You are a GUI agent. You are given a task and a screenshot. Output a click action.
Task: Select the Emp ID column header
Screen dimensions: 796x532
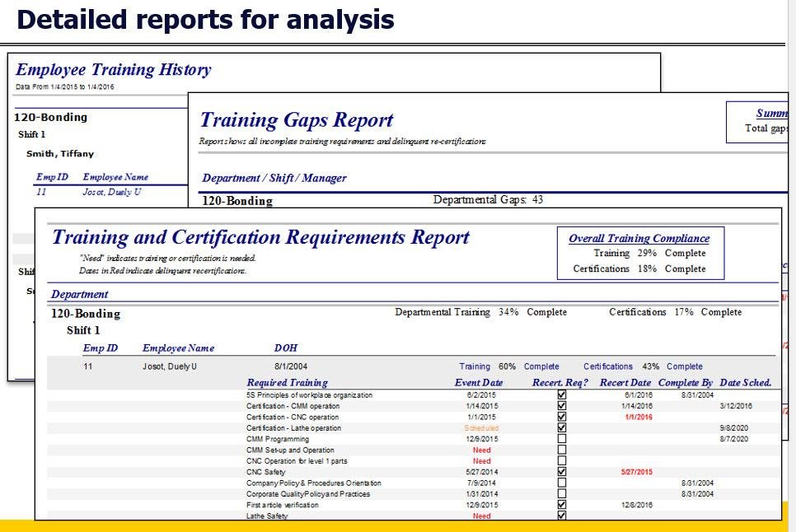tap(100, 348)
